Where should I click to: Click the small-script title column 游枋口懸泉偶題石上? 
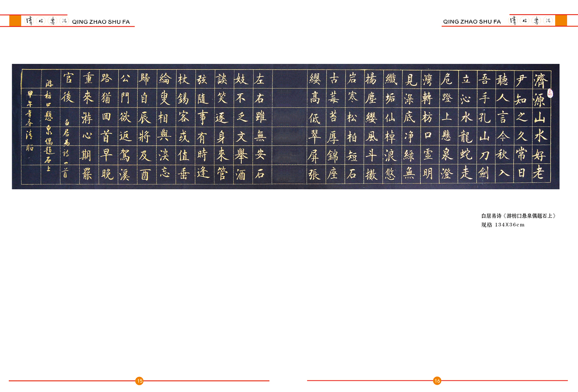[50, 121]
